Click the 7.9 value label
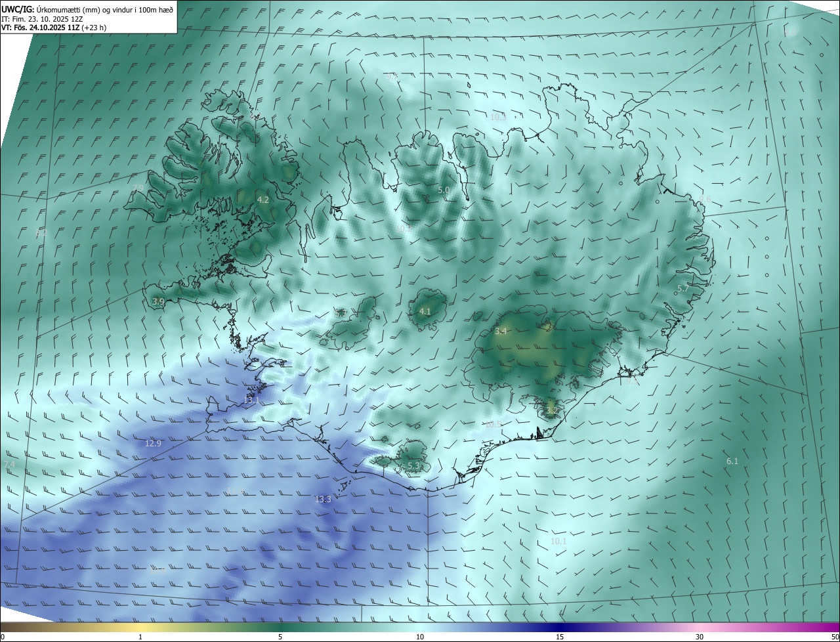 point(138,188)
